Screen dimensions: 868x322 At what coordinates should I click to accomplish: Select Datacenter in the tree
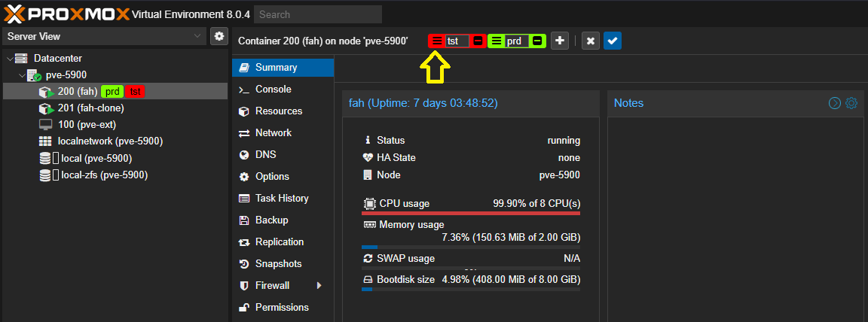pyautogui.click(x=57, y=58)
